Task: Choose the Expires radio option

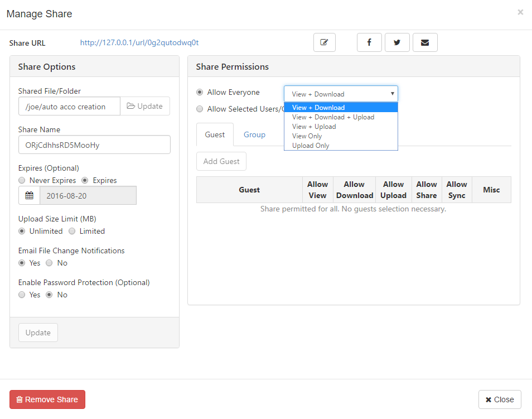Action: click(x=85, y=180)
